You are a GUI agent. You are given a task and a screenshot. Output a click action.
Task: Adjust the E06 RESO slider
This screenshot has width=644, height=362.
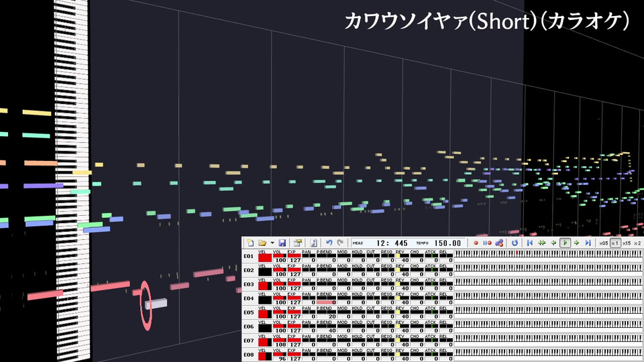pos(387,326)
